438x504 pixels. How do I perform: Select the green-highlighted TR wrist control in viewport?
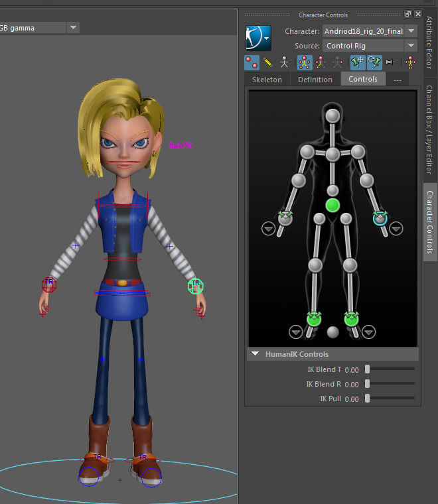(x=196, y=286)
